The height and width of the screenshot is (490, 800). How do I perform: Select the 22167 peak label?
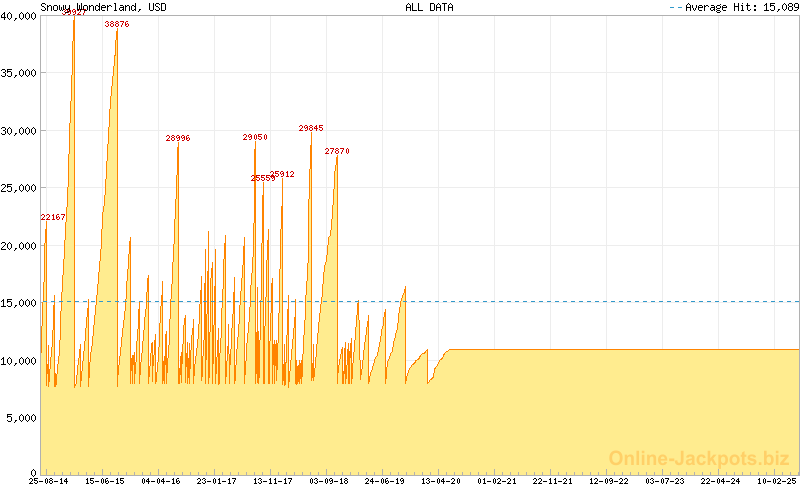coord(53,217)
